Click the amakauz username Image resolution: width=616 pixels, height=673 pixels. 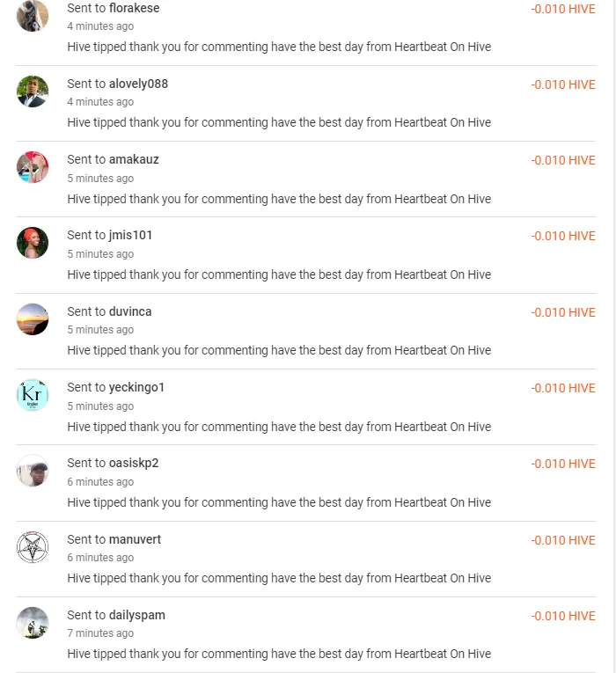[134, 159]
